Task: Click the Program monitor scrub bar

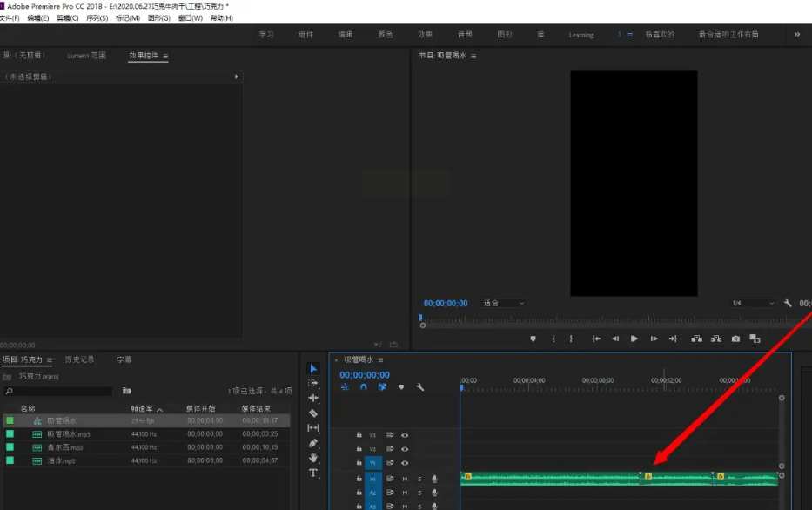Action: (x=601, y=319)
